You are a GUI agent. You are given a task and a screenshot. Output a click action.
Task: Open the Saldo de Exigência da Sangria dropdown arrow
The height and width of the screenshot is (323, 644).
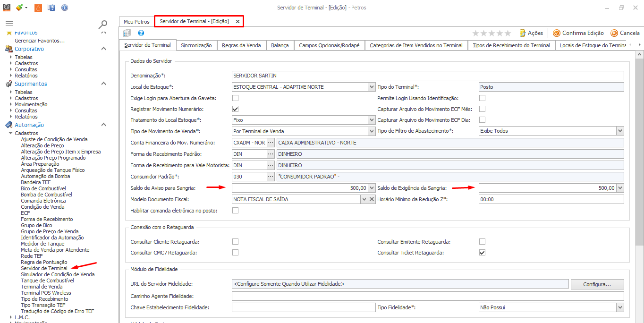coord(620,188)
